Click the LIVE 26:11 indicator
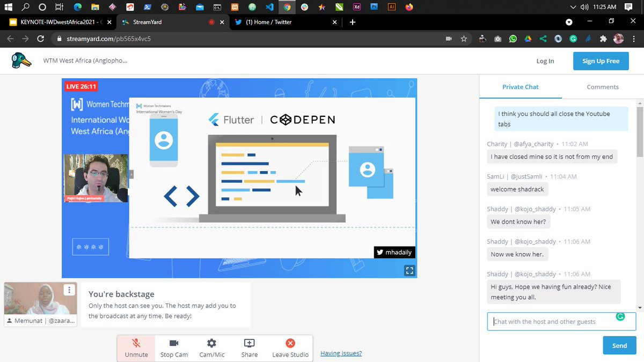 pos(81,86)
